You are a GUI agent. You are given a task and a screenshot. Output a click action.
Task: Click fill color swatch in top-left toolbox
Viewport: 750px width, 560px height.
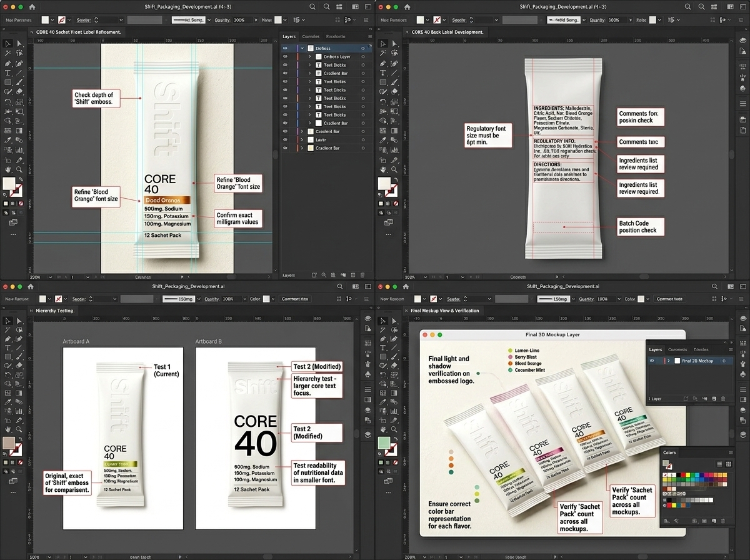9,184
